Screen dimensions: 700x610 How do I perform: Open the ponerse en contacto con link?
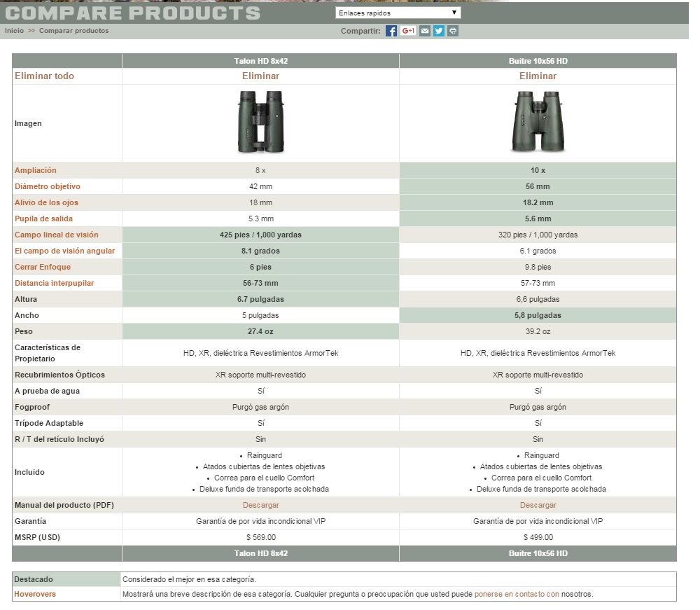[517, 594]
